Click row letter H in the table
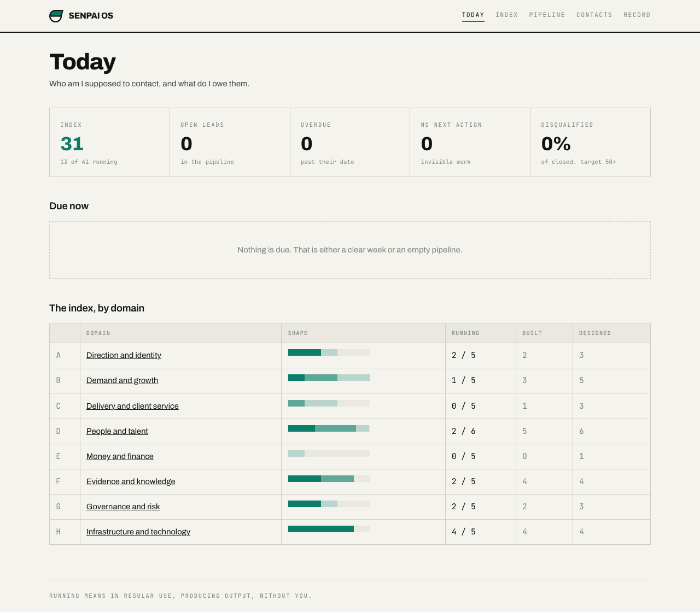 tap(59, 532)
